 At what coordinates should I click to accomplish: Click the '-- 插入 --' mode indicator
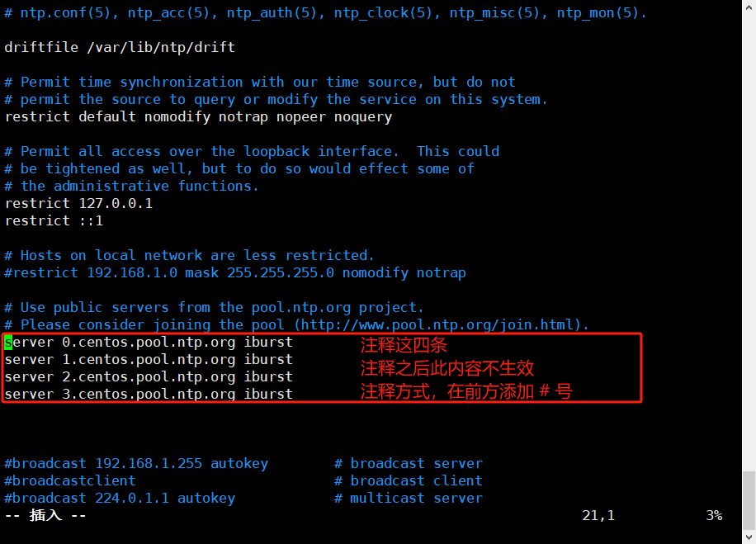pyautogui.click(x=45, y=515)
